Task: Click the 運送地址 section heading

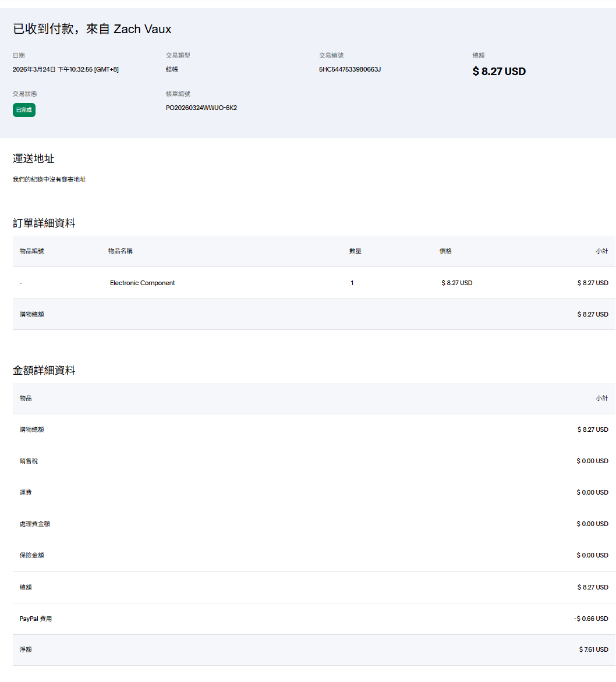Action: coord(34,159)
